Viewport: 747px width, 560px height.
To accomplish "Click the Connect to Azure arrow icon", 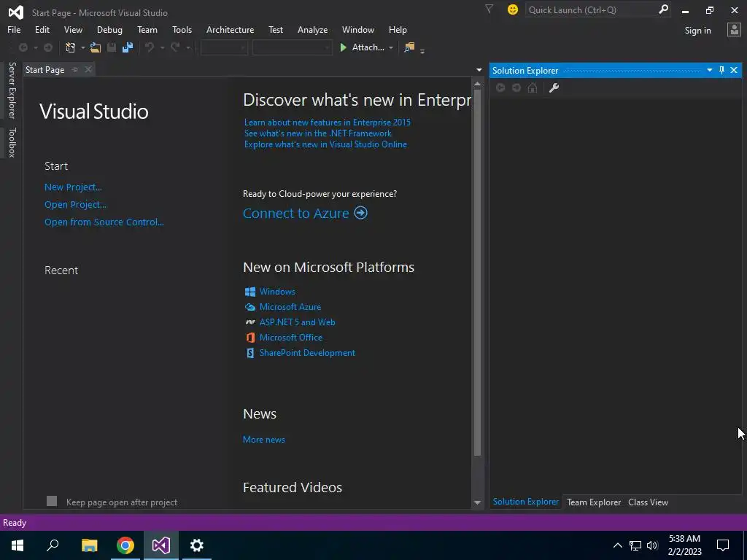I will pyautogui.click(x=360, y=212).
